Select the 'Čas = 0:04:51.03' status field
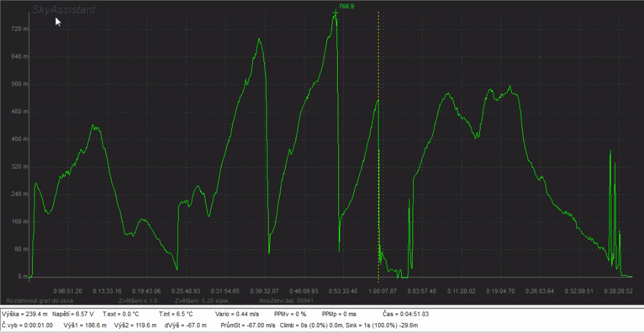Screen dimensions: 644x333 (x=406, y=313)
